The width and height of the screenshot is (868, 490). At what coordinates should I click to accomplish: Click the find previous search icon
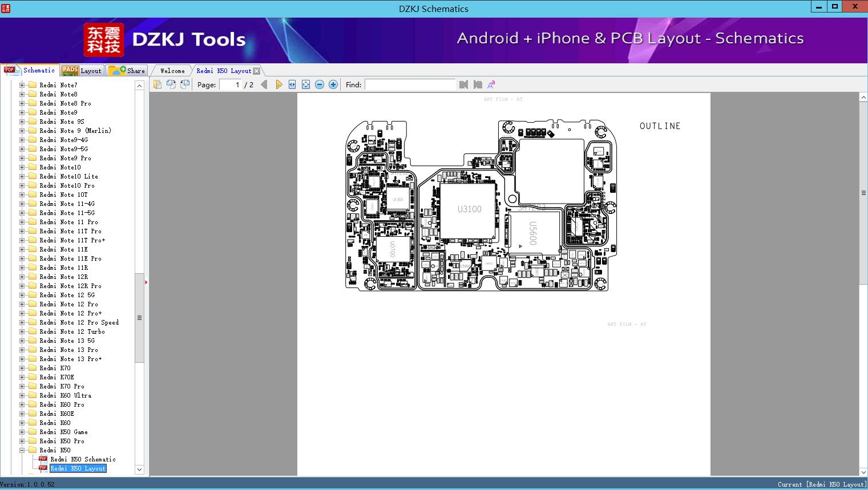tap(463, 84)
